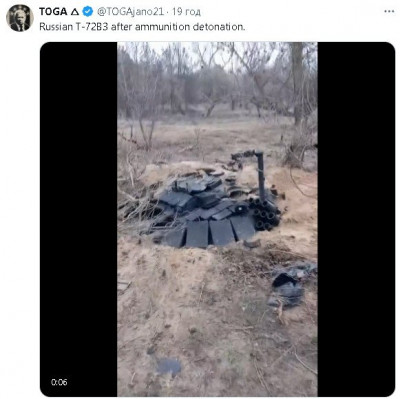Click the bundle of black tubes in video
Image resolution: width=400 pixels, height=399 pixels.
click(265, 213)
